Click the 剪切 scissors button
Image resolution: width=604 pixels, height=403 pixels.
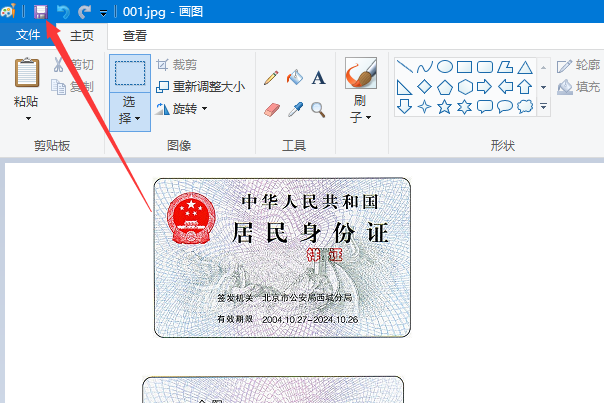(74, 65)
